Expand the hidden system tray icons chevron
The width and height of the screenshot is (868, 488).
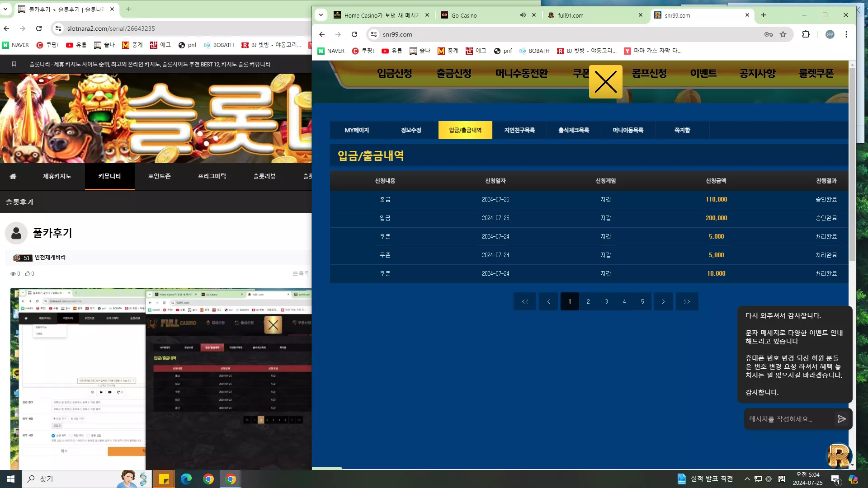tap(747, 479)
